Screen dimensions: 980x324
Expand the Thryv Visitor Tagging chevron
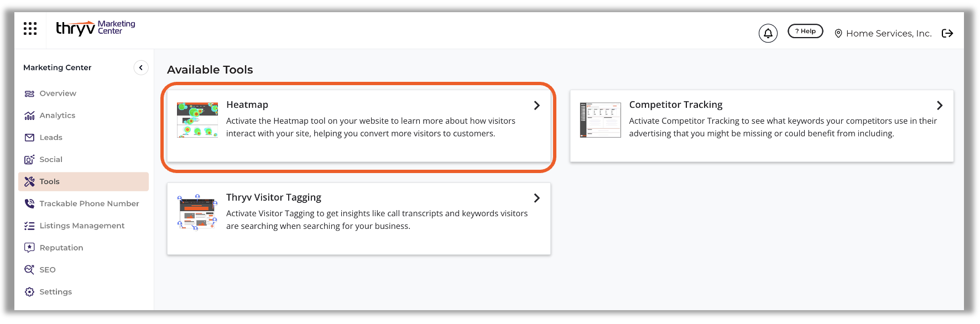(536, 198)
